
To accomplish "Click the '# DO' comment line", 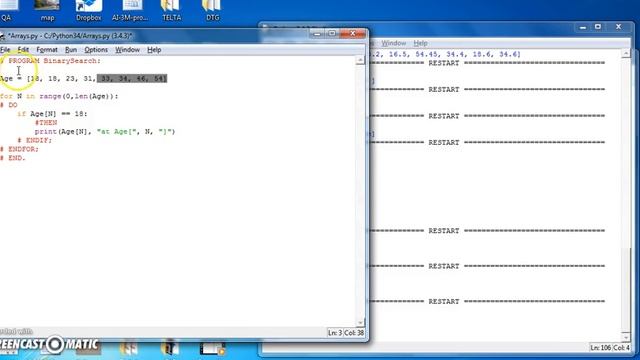I will point(9,105).
